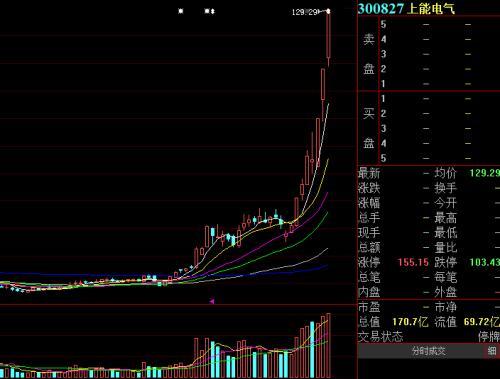The height and width of the screenshot is (379, 500).
Task: Click the last red volume bar
Action: point(329,345)
